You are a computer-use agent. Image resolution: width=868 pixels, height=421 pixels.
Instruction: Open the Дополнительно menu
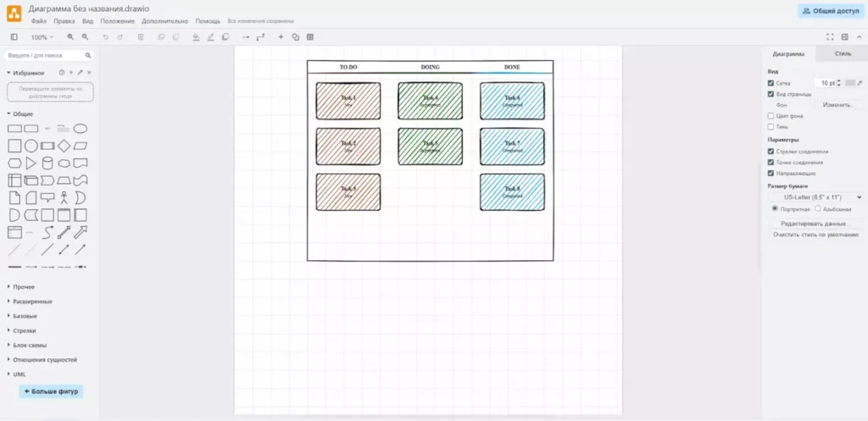pyautogui.click(x=165, y=21)
